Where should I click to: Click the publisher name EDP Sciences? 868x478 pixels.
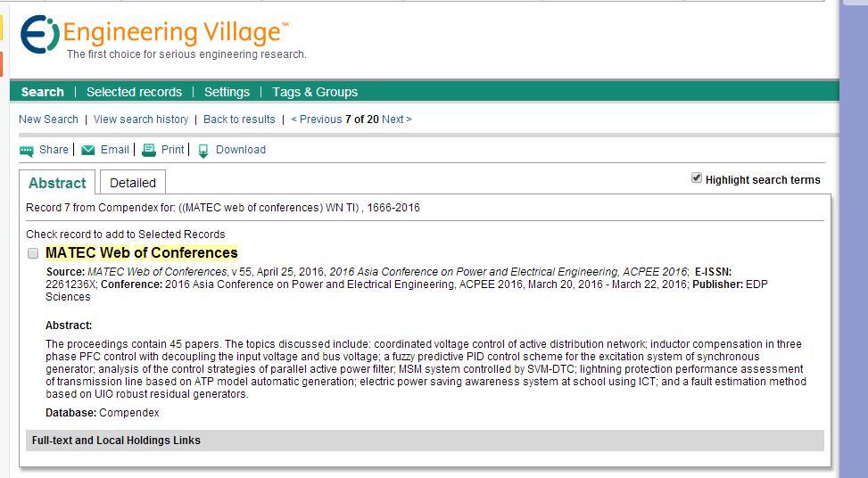pyautogui.click(x=406, y=291)
